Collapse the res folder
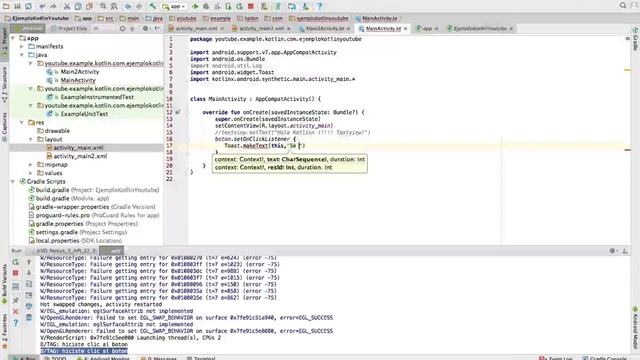Screen dimensions: 640x360 pos(22,122)
